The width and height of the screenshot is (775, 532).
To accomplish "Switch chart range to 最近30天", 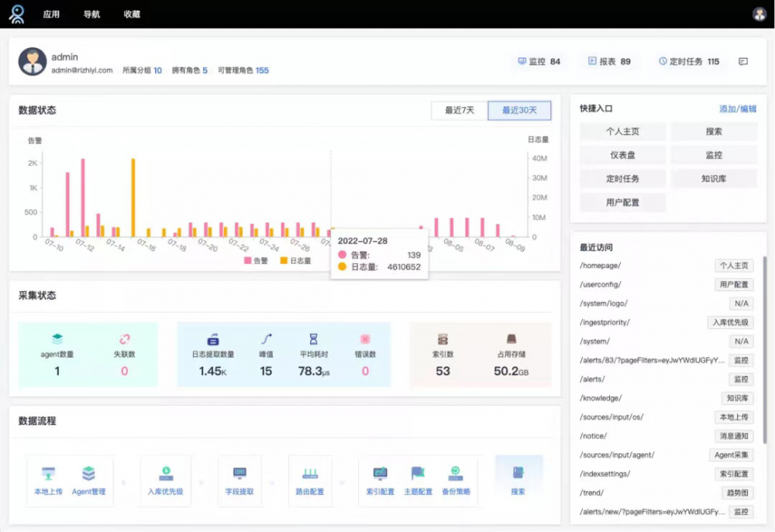I will tap(519, 110).
